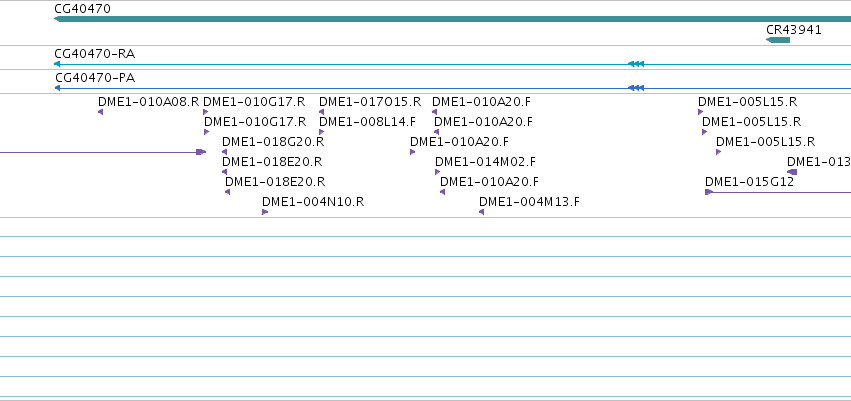Click the CG40470-PA left end arrowhead
851x401 pixels.
[58, 88]
